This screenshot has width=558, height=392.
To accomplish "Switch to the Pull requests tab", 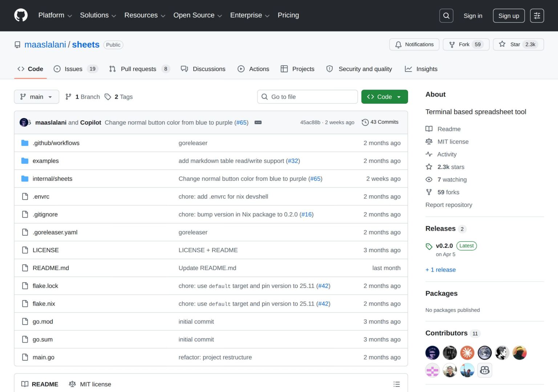I will pyautogui.click(x=139, y=69).
